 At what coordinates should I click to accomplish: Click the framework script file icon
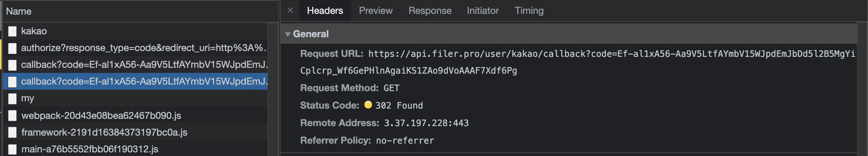[12, 132]
